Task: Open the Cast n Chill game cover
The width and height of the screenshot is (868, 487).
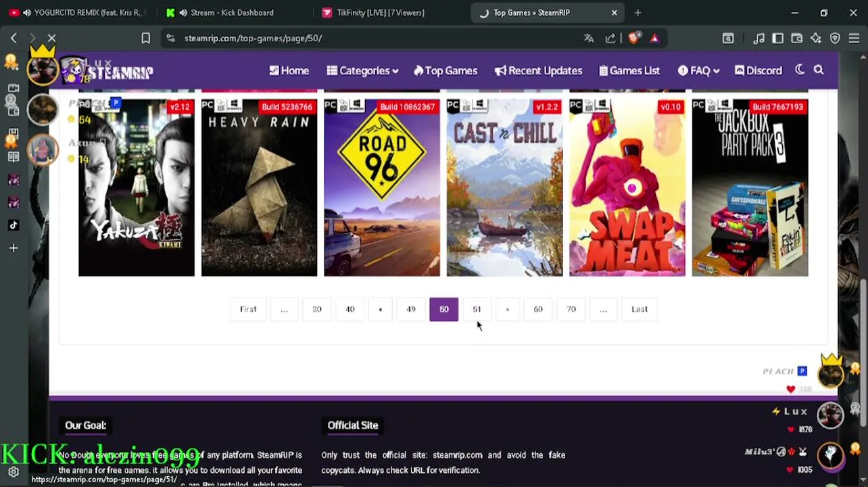Action: [504, 187]
